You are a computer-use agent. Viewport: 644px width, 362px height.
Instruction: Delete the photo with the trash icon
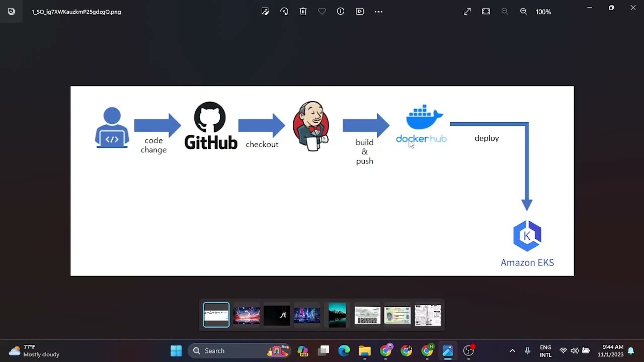tap(303, 12)
